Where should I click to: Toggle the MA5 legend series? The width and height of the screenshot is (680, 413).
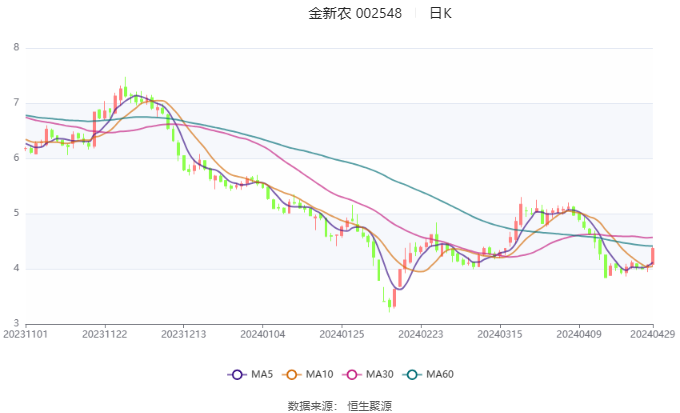(250, 374)
